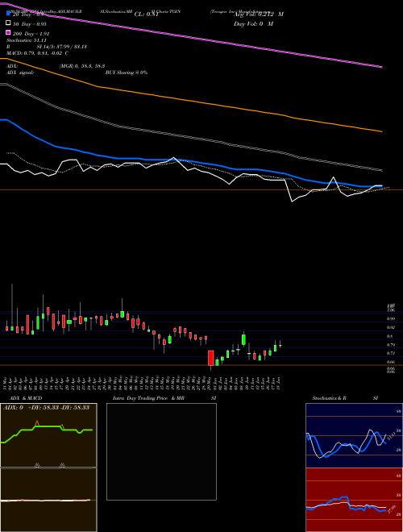Click the 'ADX & MACD' panel title
The width and height of the screenshot is (403, 532).
[x=26, y=398]
